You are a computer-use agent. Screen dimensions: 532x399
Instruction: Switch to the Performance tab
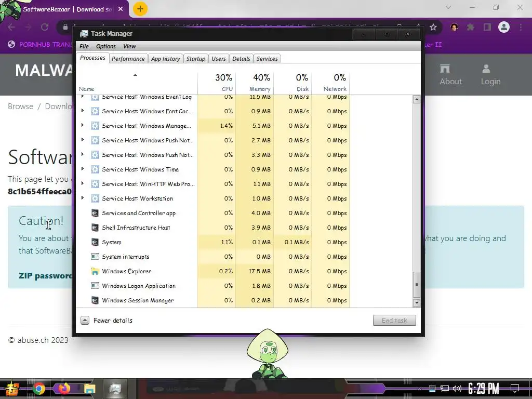pyautogui.click(x=128, y=59)
